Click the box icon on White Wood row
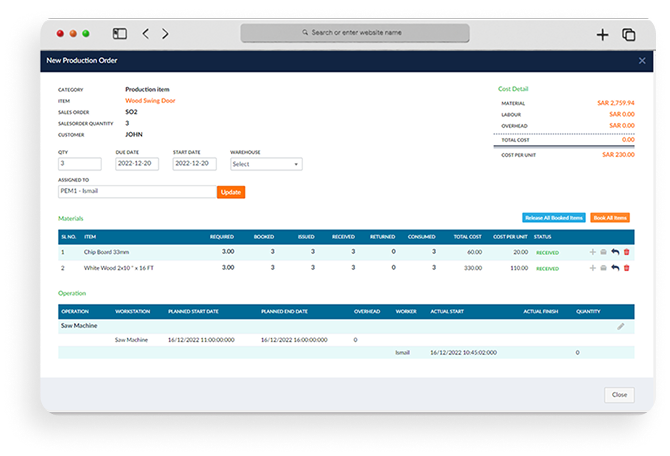This screenshot has width=670, height=456. (603, 268)
